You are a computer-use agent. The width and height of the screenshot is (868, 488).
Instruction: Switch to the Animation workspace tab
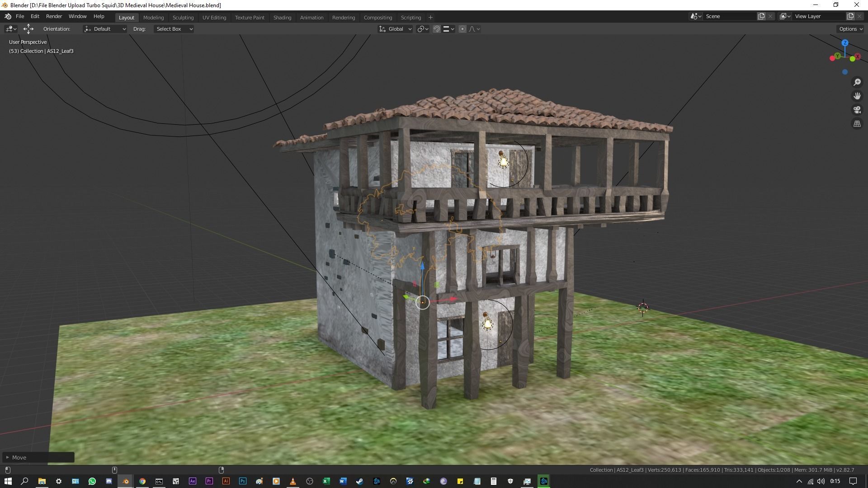311,18
